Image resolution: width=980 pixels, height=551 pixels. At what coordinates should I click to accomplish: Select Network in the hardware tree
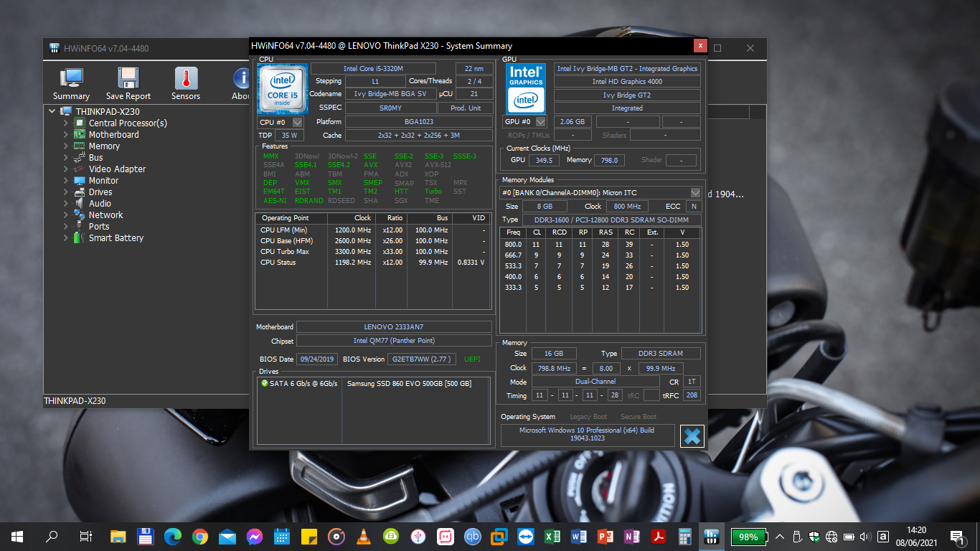click(x=105, y=215)
